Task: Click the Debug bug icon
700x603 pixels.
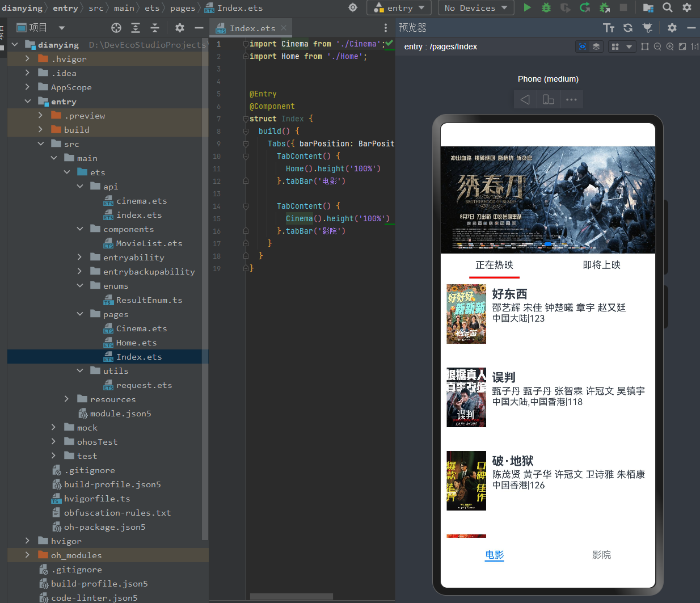Action: click(x=546, y=7)
